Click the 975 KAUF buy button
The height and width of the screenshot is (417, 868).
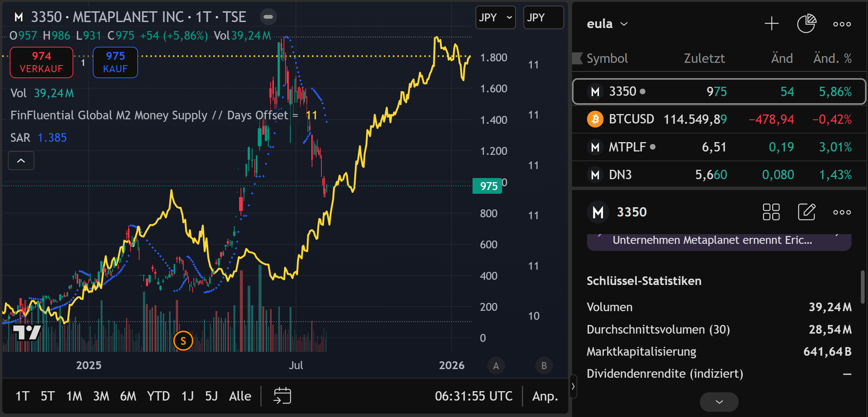click(115, 62)
